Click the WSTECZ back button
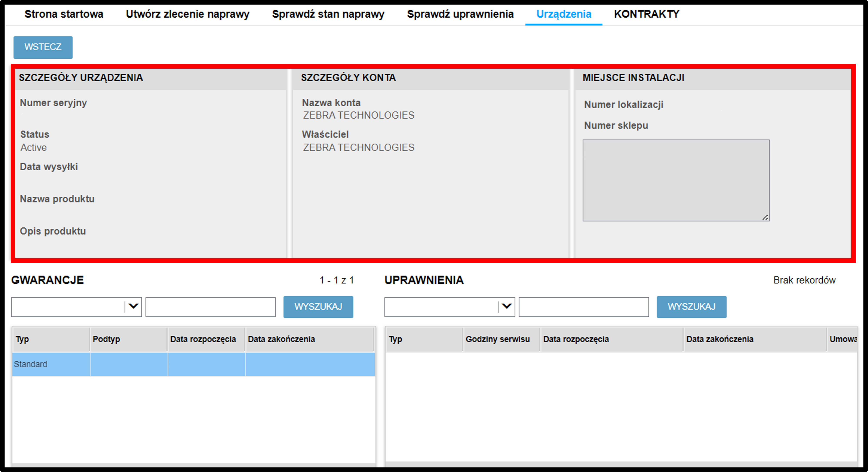868x472 pixels. click(x=43, y=47)
